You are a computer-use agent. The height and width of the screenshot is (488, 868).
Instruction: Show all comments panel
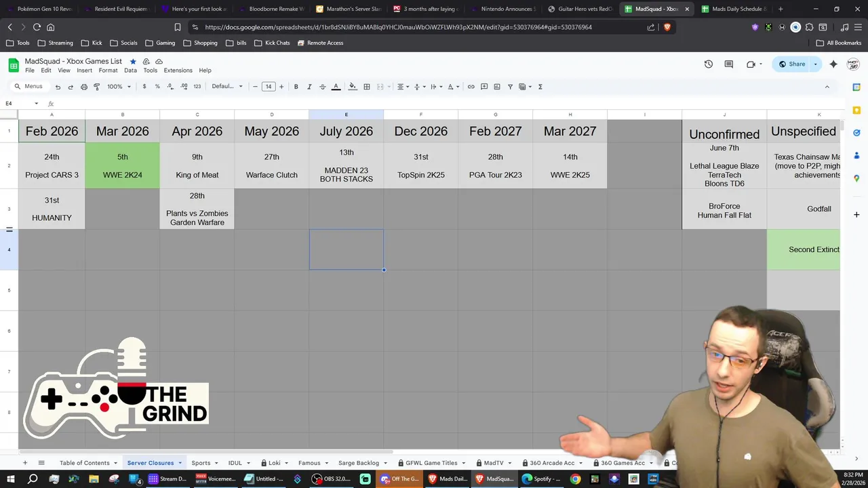coord(729,64)
